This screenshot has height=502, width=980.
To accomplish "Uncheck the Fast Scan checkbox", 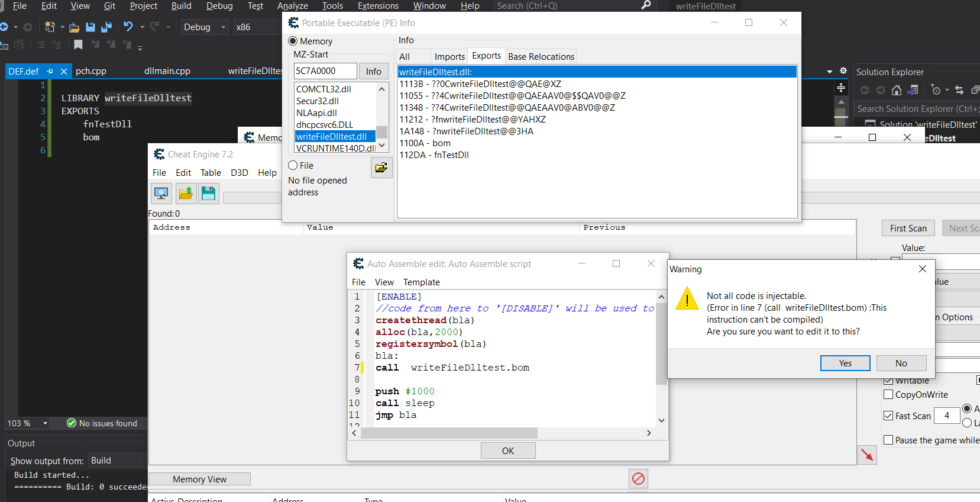I will [888, 416].
